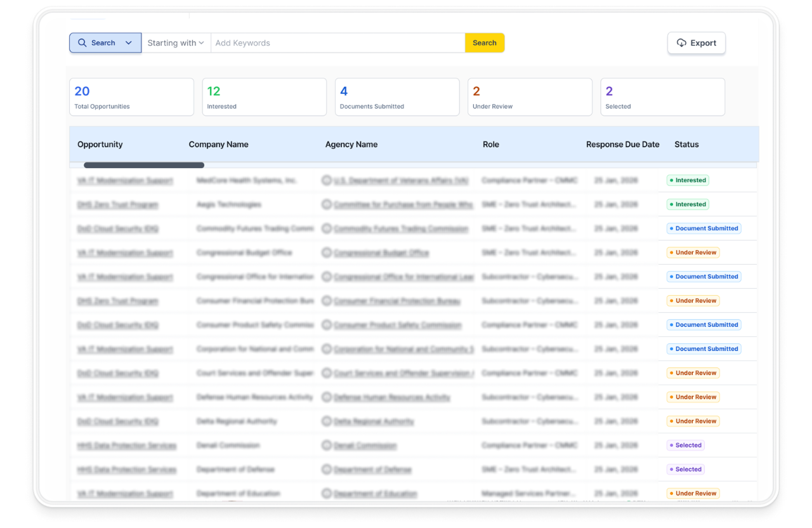Open the Congressional Budget Office agency link
Screen dimensions: 812x528
[x=381, y=253]
